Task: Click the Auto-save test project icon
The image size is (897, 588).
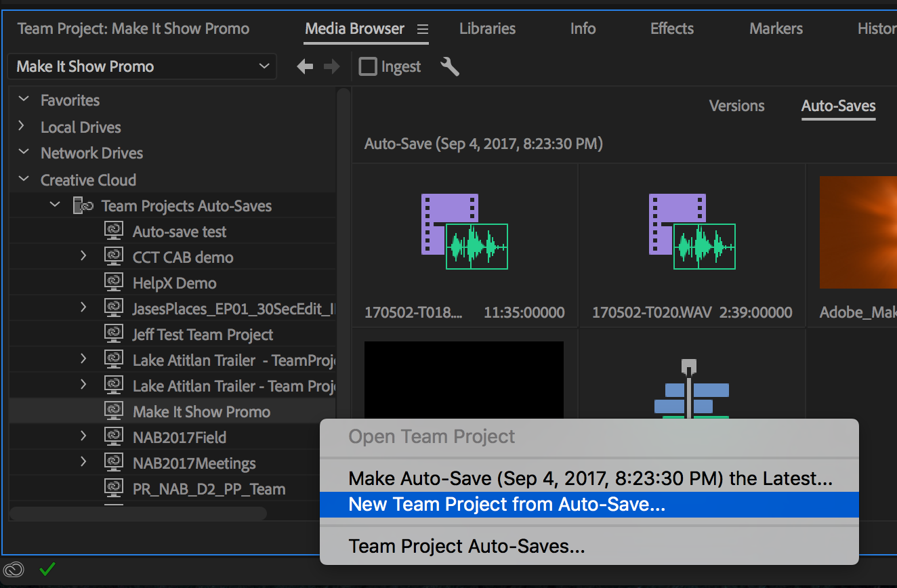Action: tap(114, 232)
